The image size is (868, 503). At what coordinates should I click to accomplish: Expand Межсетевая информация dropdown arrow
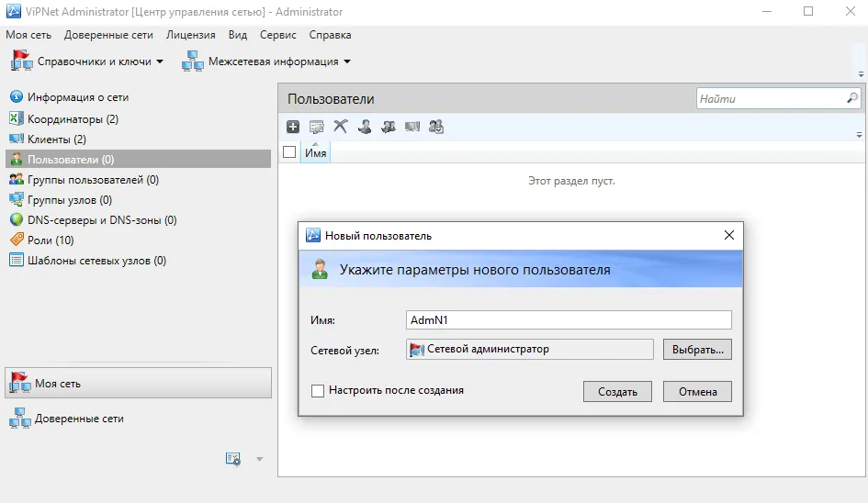(x=347, y=61)
